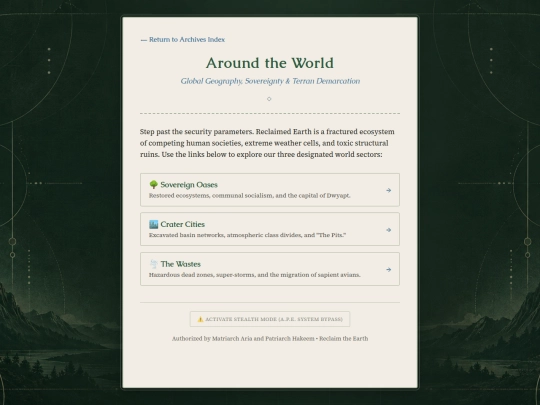
Task: Open the Crater Cities sector title
Action: (x=183, y=224)
